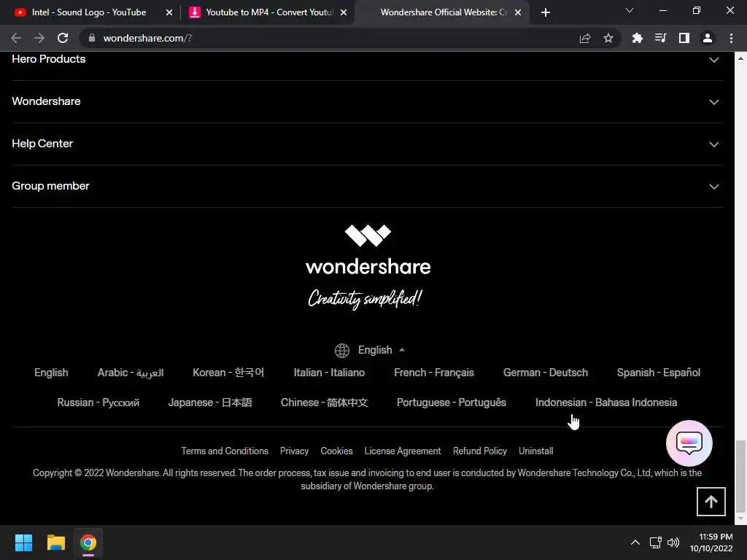This screenshot has height=560, width=747.
Task: Choose French - Français language
Action: [x=434, y=373]
